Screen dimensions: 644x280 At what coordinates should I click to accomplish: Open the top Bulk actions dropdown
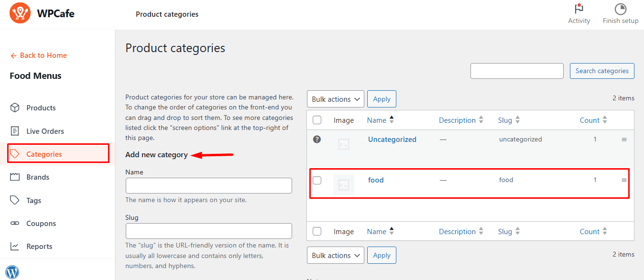pyautogui.click(x=335, y=99)
